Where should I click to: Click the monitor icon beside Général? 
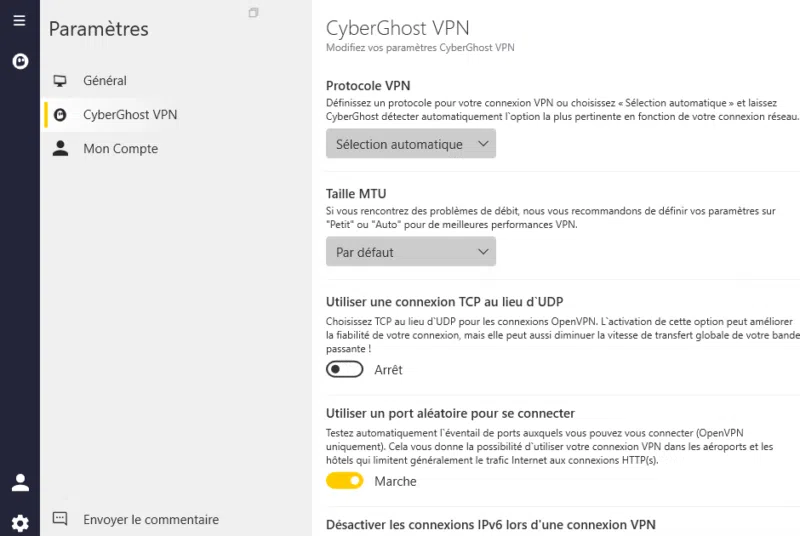click(61, 81)
